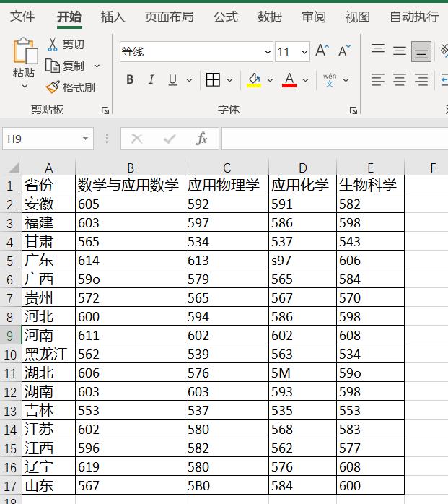Viewport: 448px width, 504px height.
Task: Open the Page Layout (页面布局) tab
Action: pyautogui.click(x=170, y=17)
